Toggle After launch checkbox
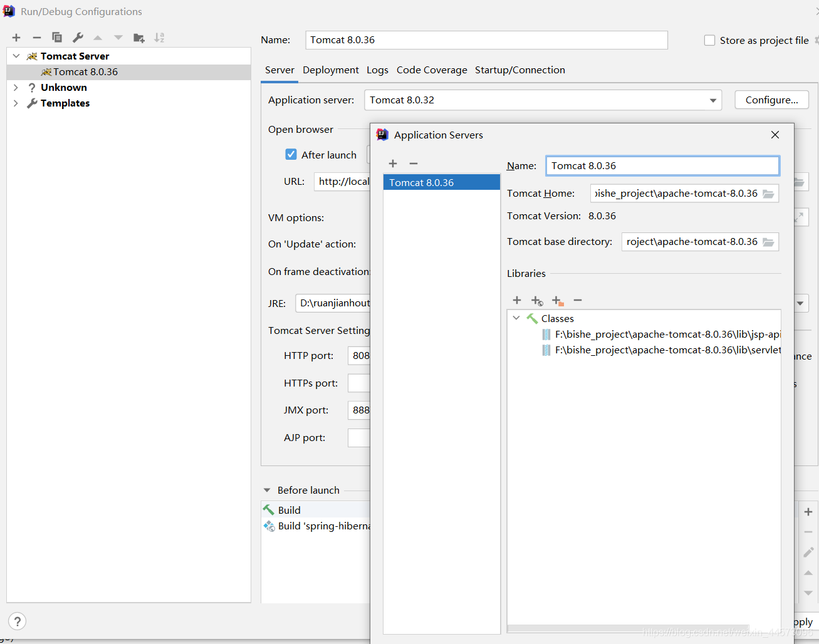Viewport: 819px width, 644px height. click(291, 154)
